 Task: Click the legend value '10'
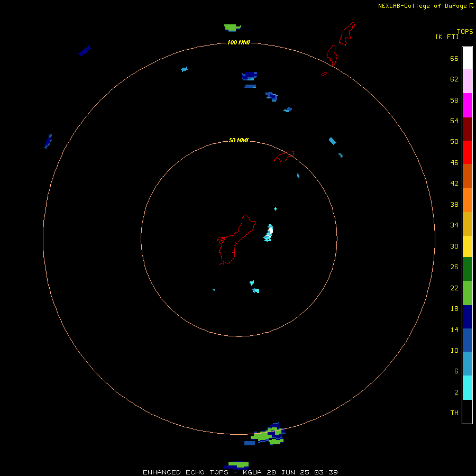click(x=454, y=351)
